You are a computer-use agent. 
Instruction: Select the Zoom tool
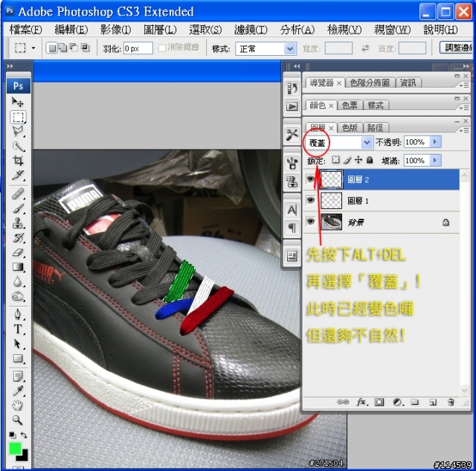coord(18,420)
